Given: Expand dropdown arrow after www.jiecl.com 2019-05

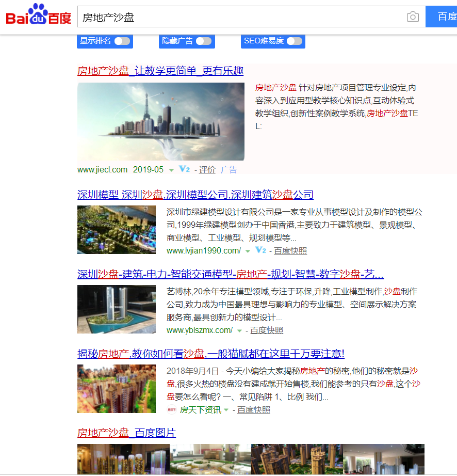Looking at the screenshot, I should point(171,170).
